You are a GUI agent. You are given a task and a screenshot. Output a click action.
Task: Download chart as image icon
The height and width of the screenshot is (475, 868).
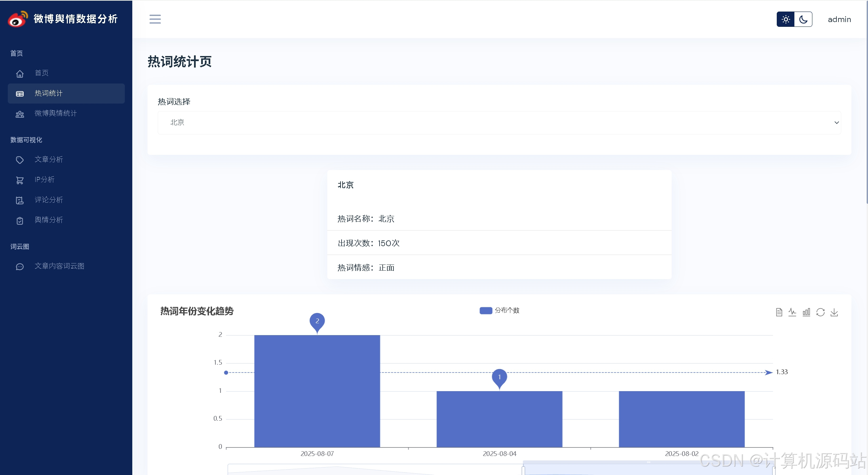click(x=834, y=312)
